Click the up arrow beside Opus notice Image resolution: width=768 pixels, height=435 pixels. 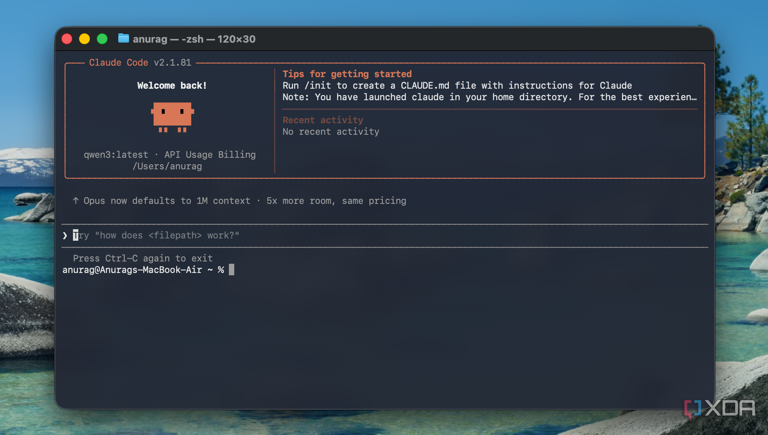click(75, 201)
